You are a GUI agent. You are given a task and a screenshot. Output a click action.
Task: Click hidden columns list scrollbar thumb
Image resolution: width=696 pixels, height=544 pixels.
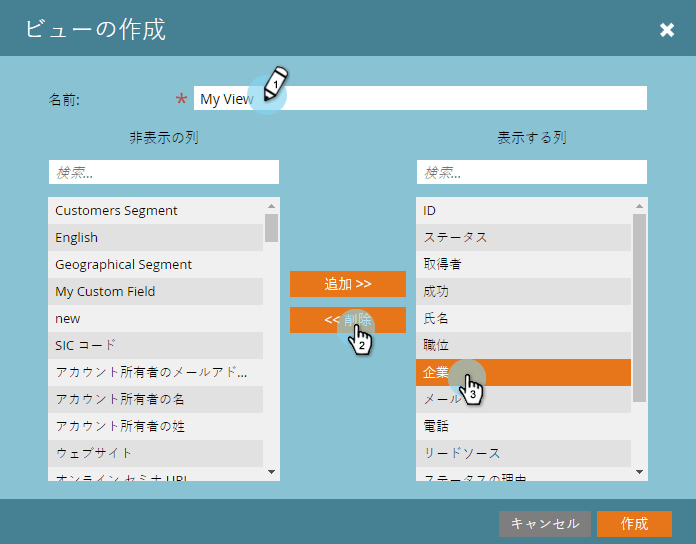[272, 228]
